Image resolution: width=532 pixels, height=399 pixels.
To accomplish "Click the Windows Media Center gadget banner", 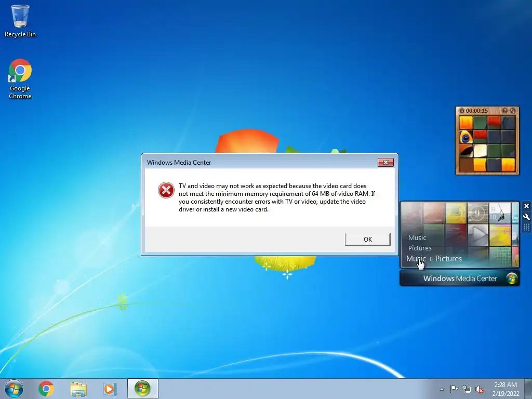I will click(459, 278).
